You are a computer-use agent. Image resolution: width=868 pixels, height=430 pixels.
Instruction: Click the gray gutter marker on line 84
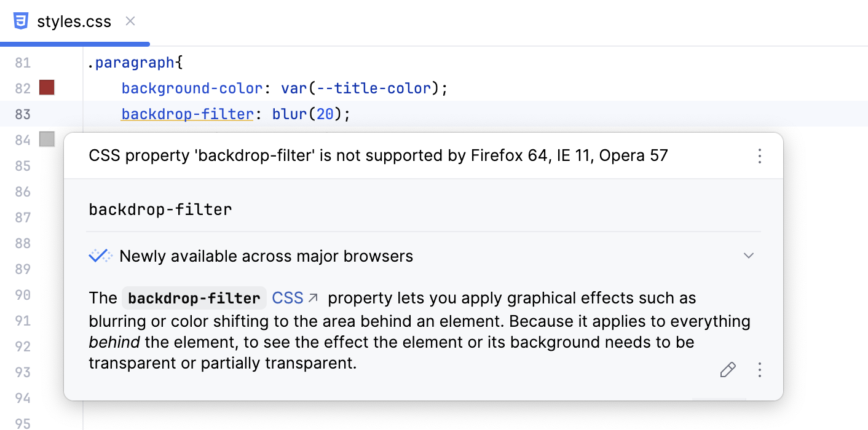[46, 140]
